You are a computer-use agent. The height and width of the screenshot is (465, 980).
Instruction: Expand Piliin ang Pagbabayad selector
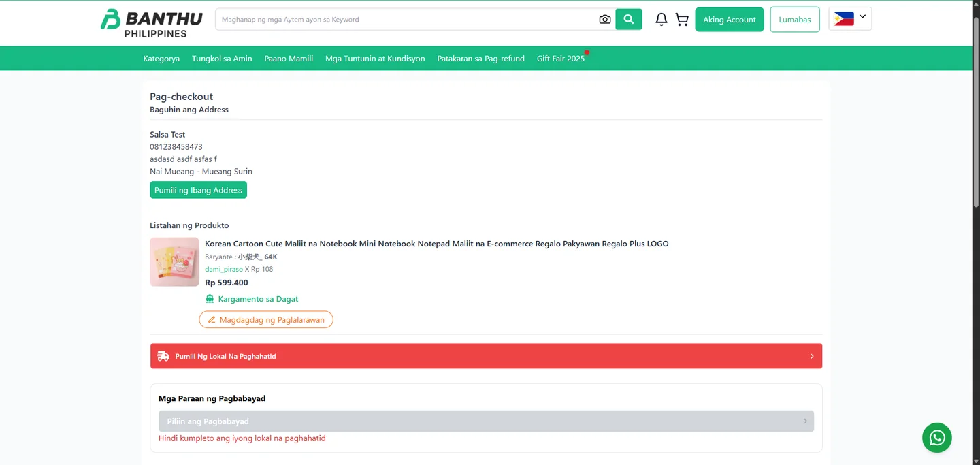[x=486, y=421]
